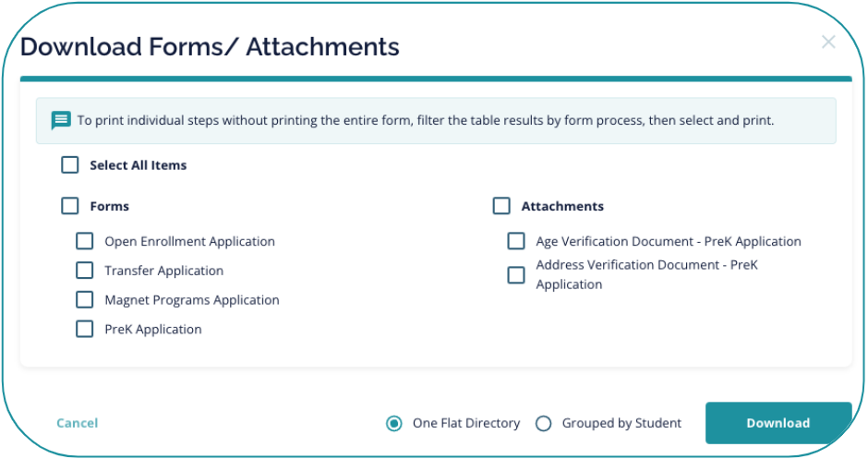
Task: Click the message icon in the info banner
Action: (61, 120)
